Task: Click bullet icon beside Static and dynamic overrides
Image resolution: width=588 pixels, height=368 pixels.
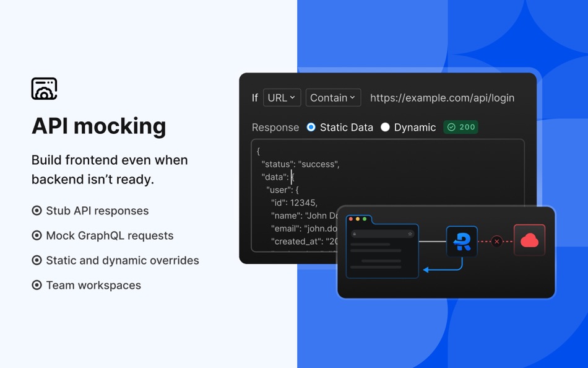Action: click(37, 260)
